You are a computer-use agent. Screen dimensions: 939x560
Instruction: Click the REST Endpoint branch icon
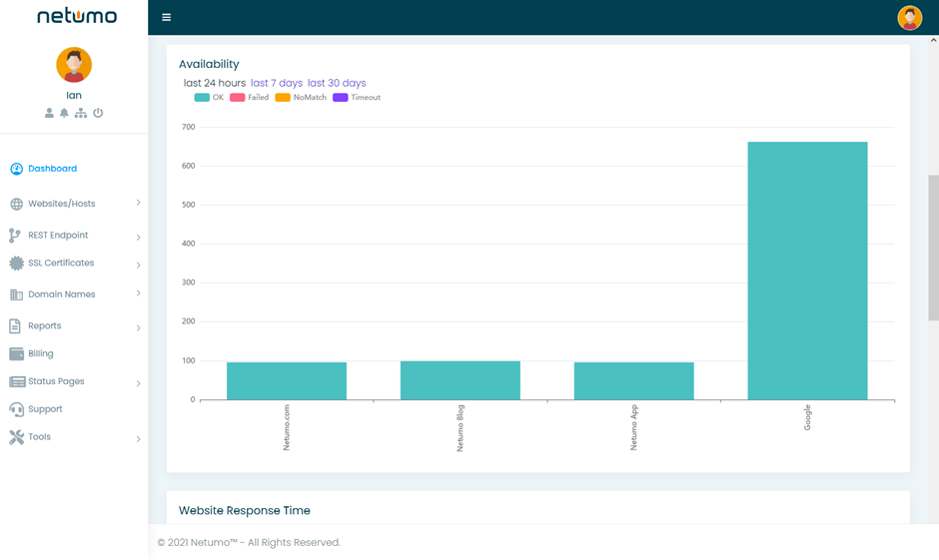pyautogui.click(x=14, y=236)
